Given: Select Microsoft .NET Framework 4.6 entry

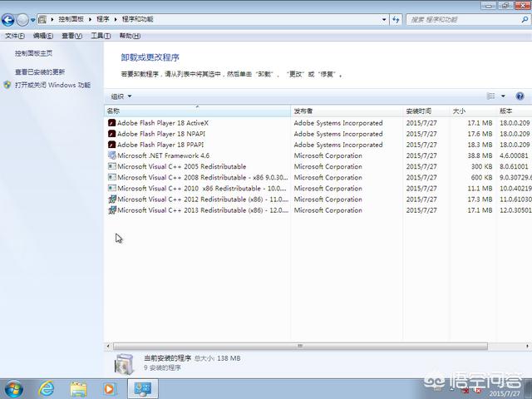Looking at the screenshot, I should click(x=163, y=155).
